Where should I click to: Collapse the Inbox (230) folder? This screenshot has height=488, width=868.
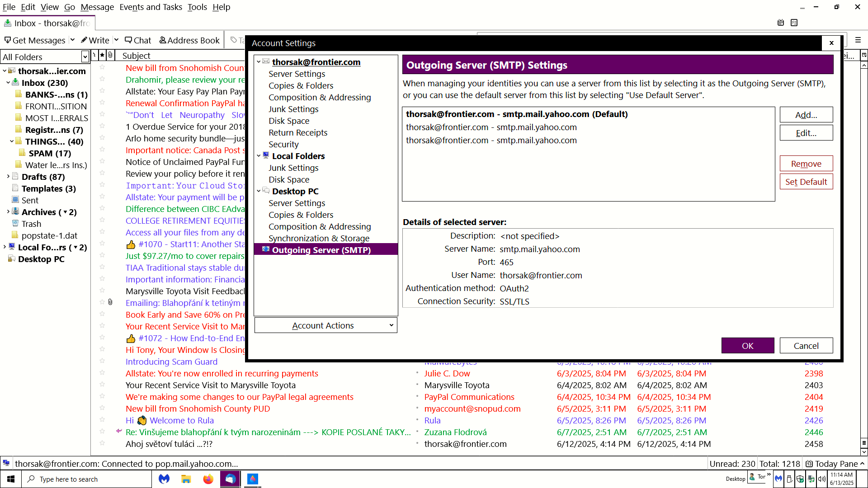8,83
